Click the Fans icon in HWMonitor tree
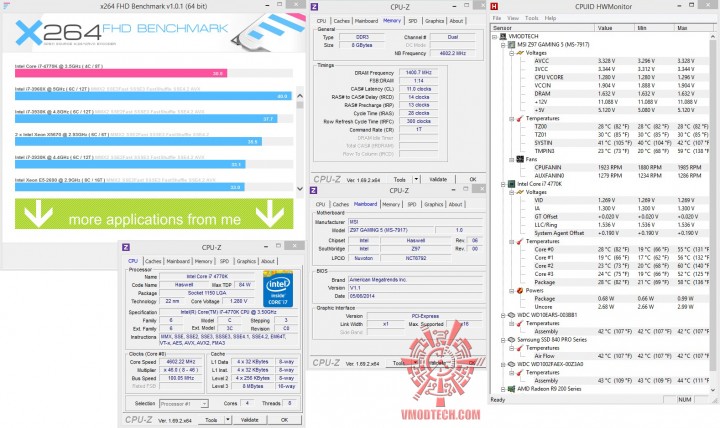This screenshot has width=720, height=428. tap(520, 159)
